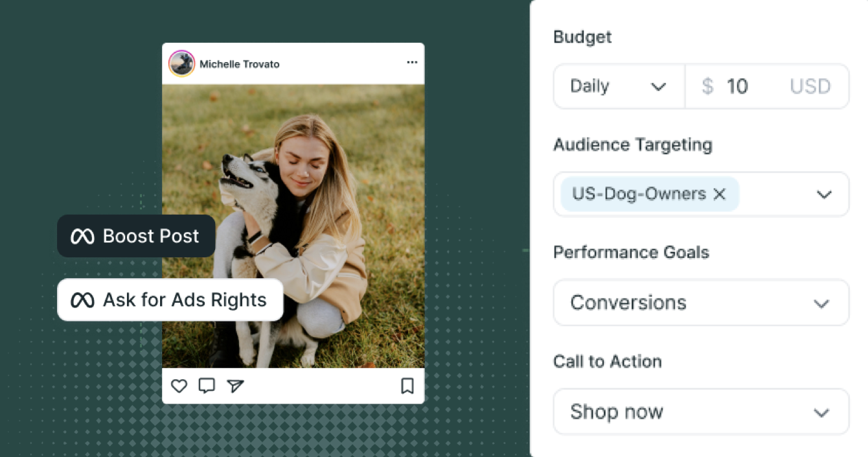Viewport: 868px width, 457px height.
Task: Share the post with paper plane icon
Action: pyautogui.click(x=235, y=386)
